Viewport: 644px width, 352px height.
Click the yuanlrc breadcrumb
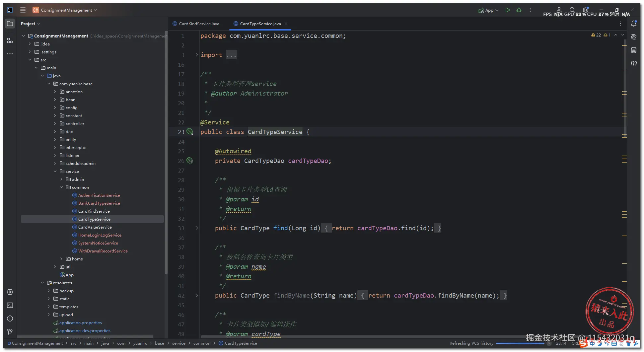[140, 343]
